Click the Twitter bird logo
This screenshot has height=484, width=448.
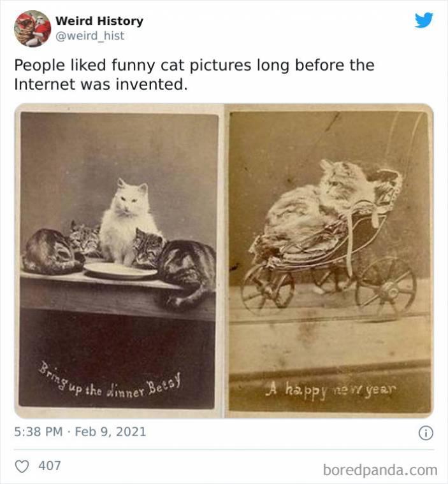[x=424, y=20]
